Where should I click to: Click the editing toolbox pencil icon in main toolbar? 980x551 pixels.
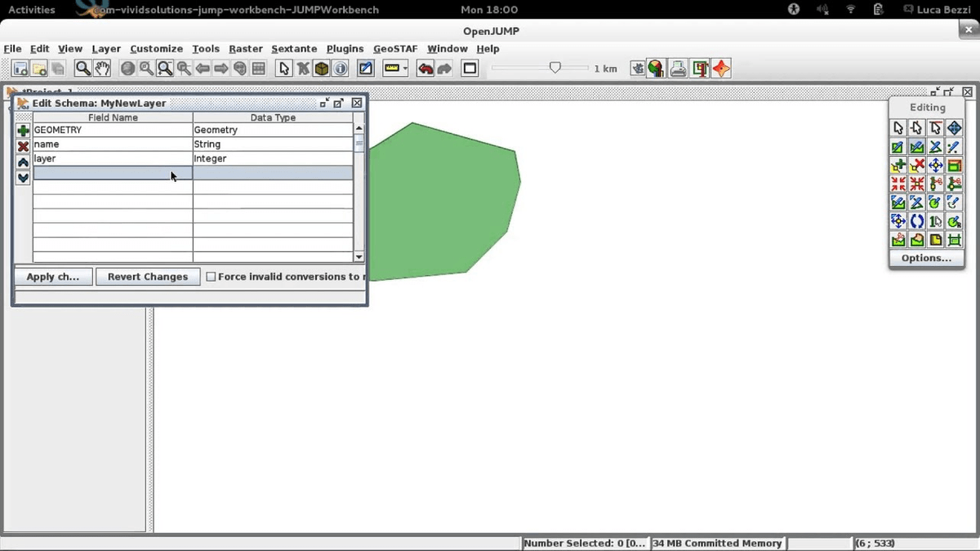366,69
